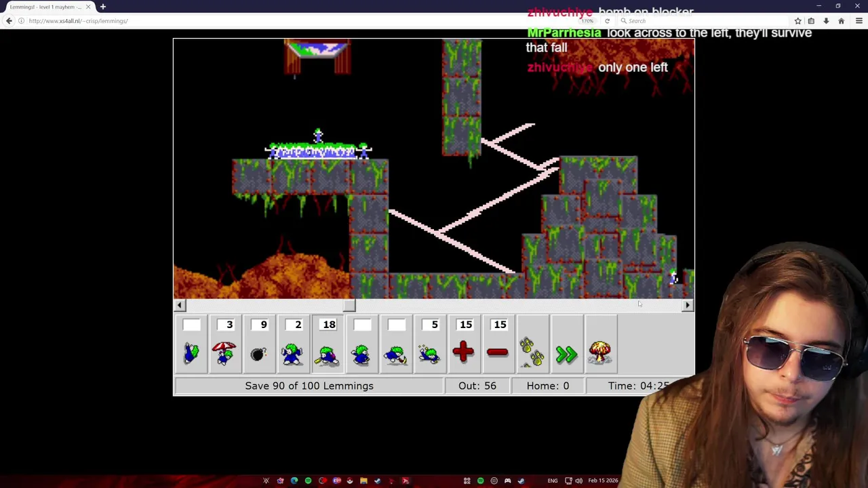868x488 pixels.
Task: Open the Feb 15 2026 date display
Action: (603, 481)
